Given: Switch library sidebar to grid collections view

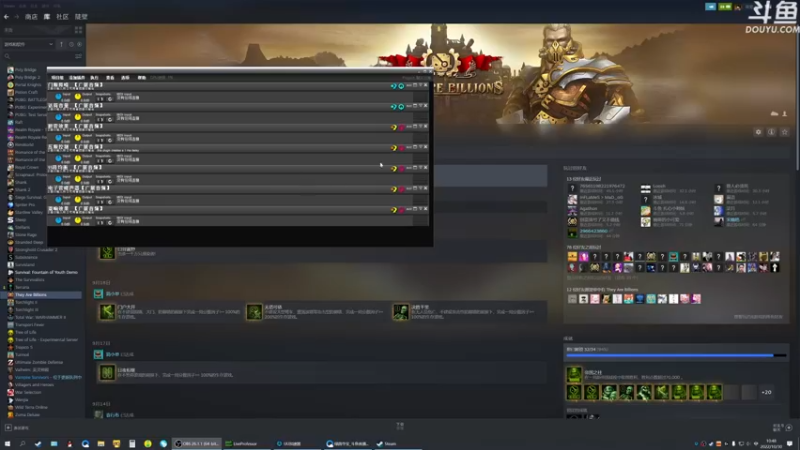Looking at the screenshot, I should (x=79, y=30).
